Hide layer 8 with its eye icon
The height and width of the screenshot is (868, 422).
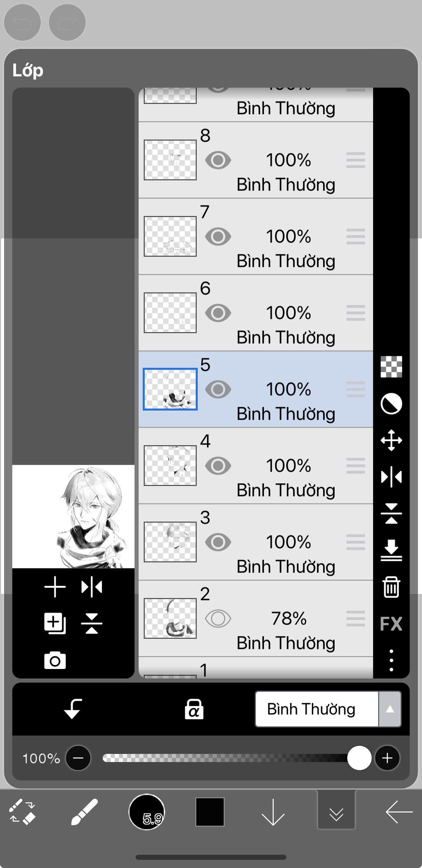click(x=218, y=160)
